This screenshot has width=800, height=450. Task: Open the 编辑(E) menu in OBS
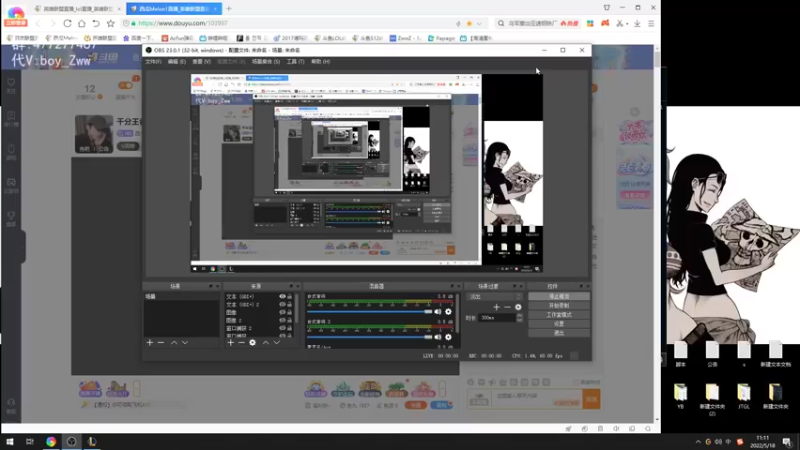(x=177, y=61)
